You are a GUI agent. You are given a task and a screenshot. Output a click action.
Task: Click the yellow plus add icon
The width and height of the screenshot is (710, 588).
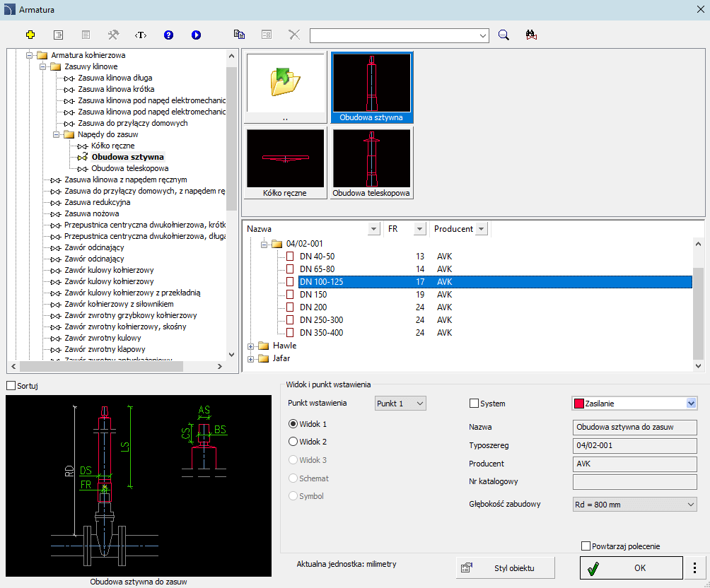click(30, 35)
